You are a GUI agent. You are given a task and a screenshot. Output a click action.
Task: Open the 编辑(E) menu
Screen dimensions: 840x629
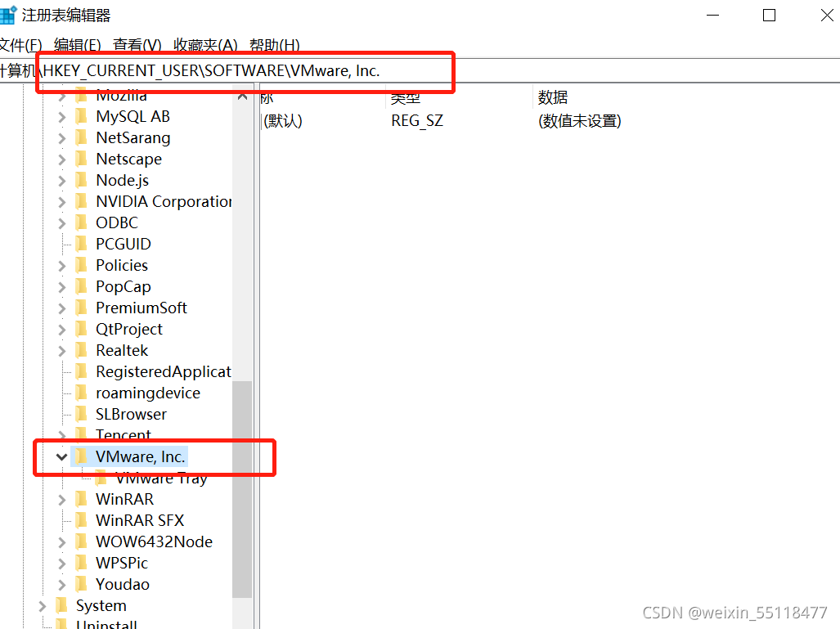(x=77, y=45)
